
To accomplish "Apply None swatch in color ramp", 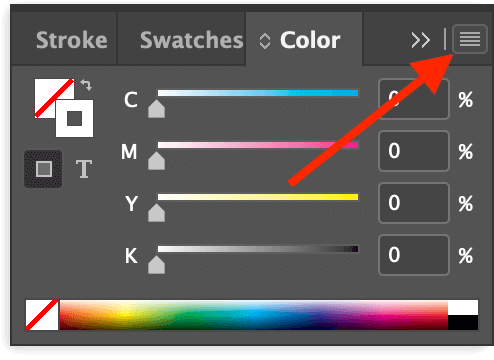I will 42,315.
